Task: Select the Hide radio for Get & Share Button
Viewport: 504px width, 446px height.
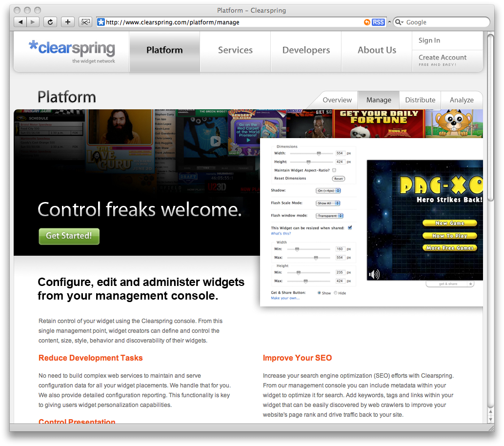Action: point(336,293)
